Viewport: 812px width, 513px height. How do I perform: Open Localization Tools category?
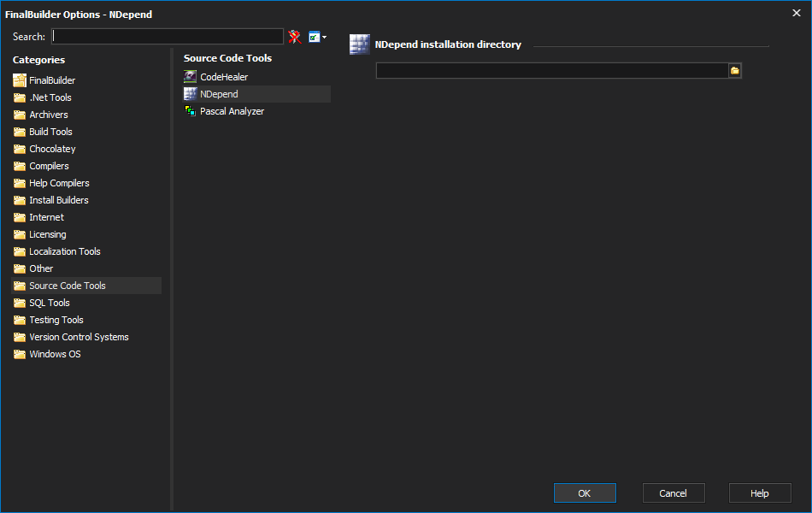pos(65,251)
